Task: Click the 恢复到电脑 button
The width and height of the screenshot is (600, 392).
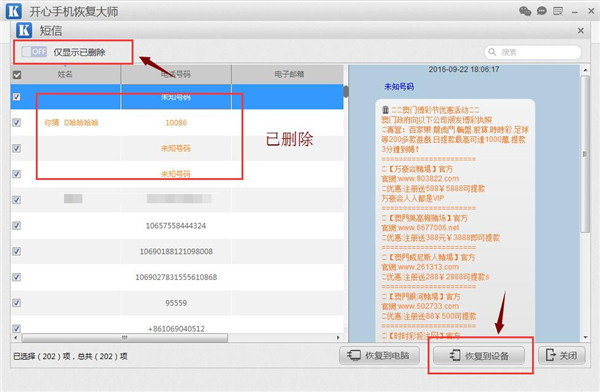Action: click(x=379, y=356)
